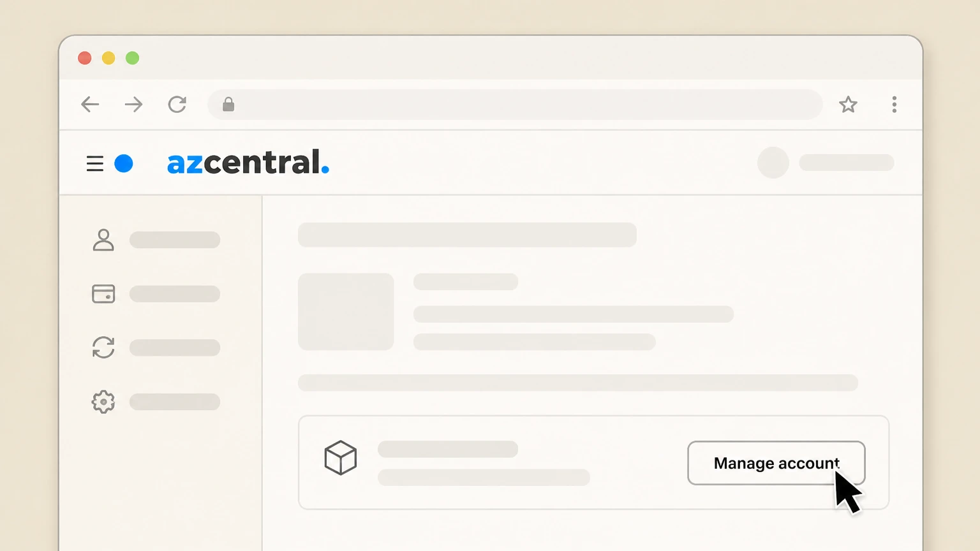
Task: Select the profile person sidebar icon
Action: [103, 240]
